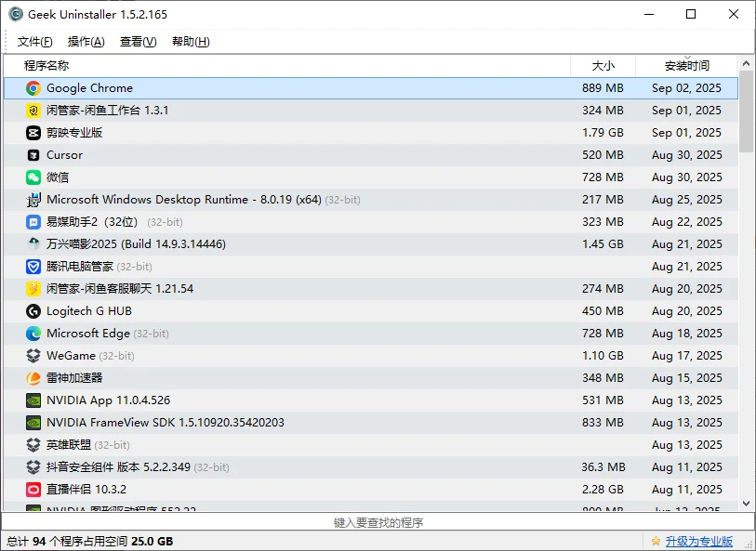
Task: Click Aug 17, 2025 install date
Action: pyautogui.click(x=687, y=356)
